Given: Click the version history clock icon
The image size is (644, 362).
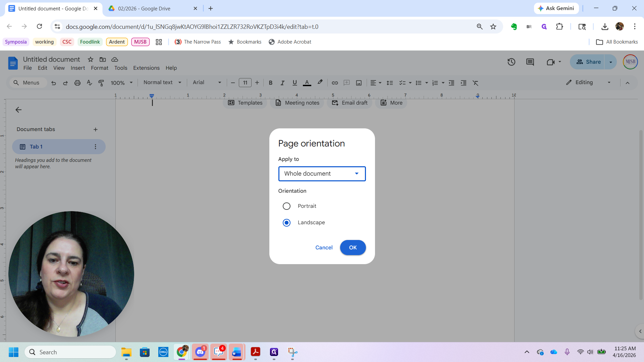Looking at the screenshot, I should pos(511,62).
